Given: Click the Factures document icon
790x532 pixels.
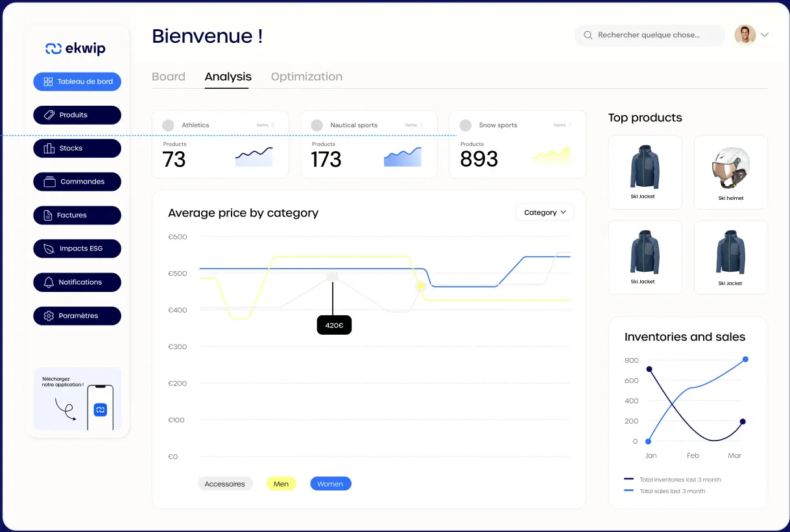Looking at the screenshot, I should point(48,215).
